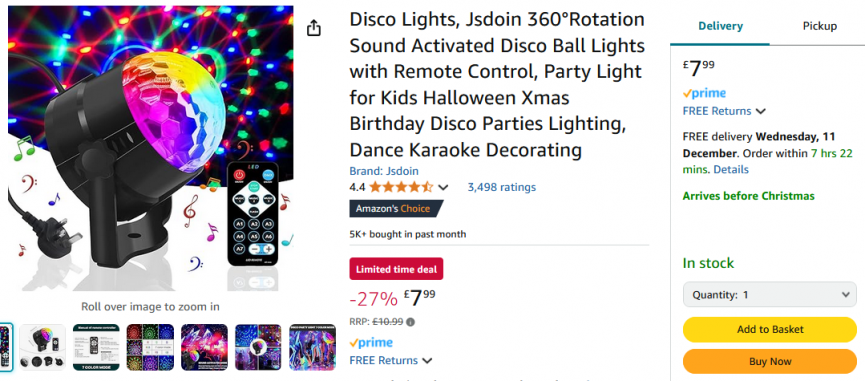Select the remote controller manual thumbnail
Image resolution: width=865 pixels, height=381 pixels.
pyautogui.click(x=96, y=347)
